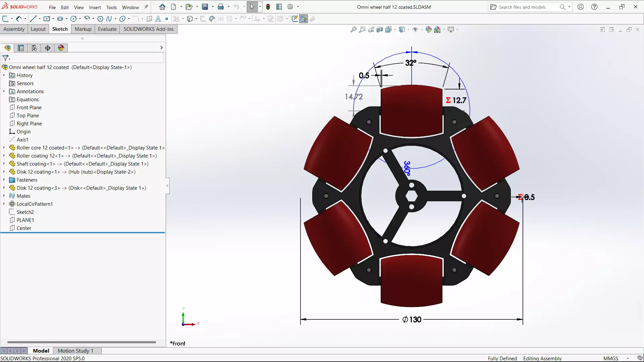Expand the History folder
Viewport: 644px width, 362px height.
4,75
